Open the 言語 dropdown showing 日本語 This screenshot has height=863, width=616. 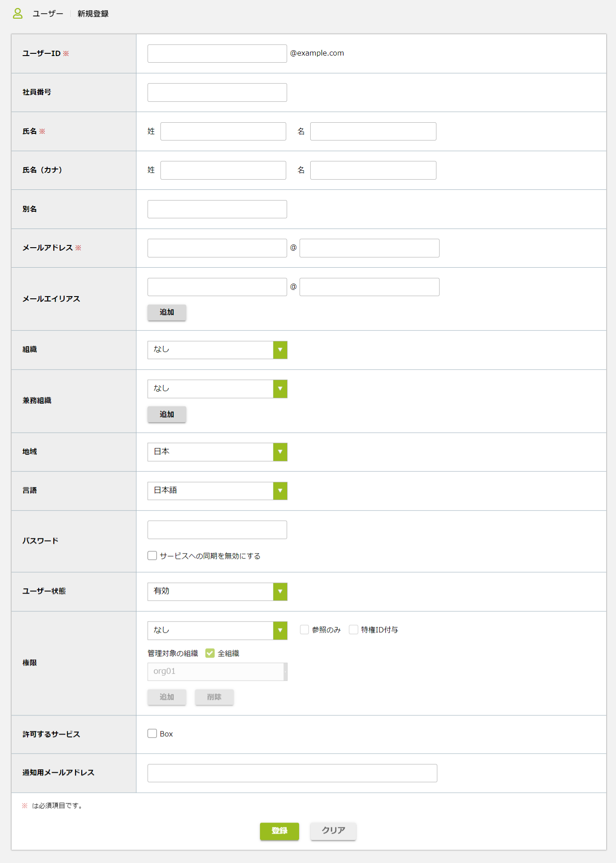tap(217, 491)
